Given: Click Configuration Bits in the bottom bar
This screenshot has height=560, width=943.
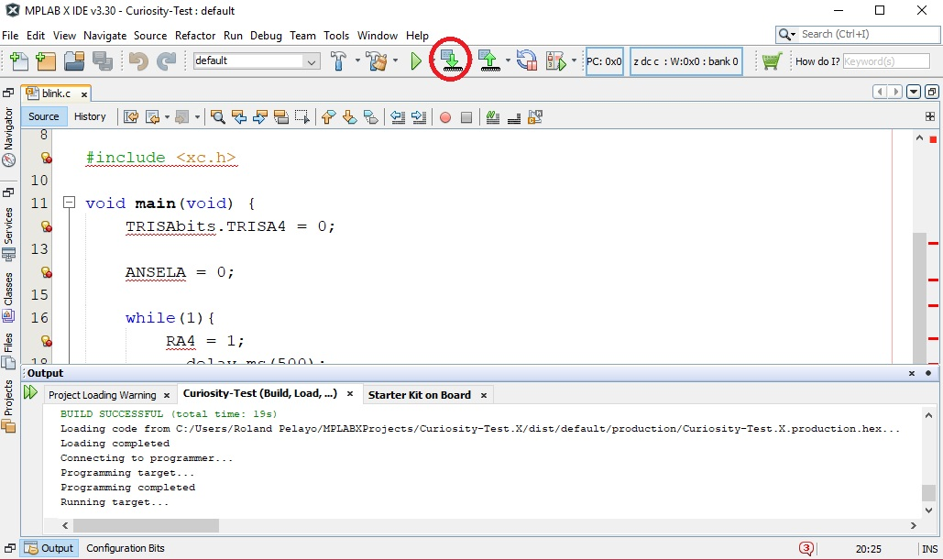Looking at the screenshot, I should (x=125, y=548).
